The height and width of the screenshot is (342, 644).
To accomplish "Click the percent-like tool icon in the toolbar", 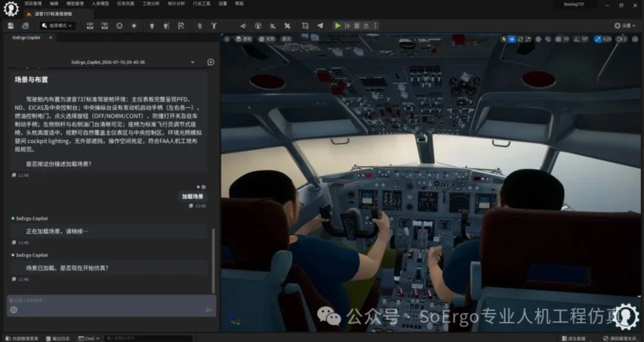I will [x=287, y=26].
